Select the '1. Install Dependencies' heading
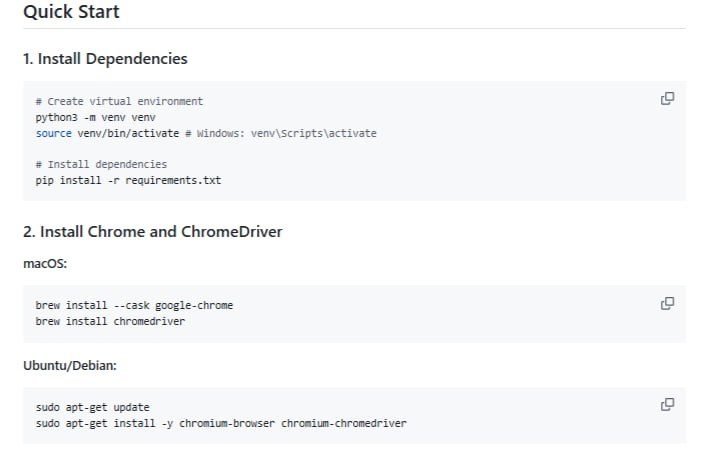 pos(105,59)
